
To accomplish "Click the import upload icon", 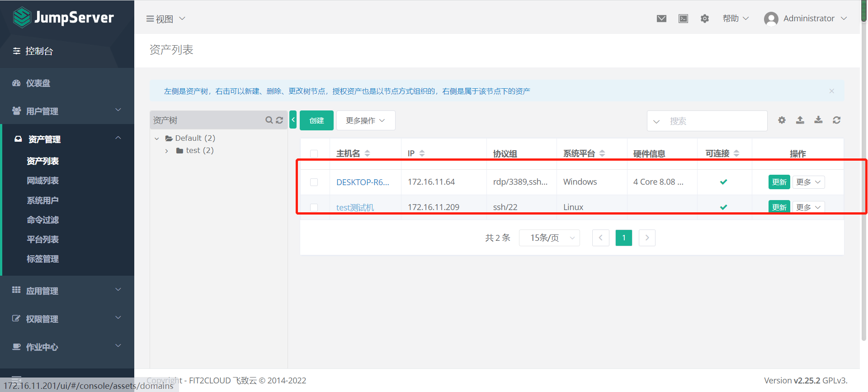I will pos(800,120).
